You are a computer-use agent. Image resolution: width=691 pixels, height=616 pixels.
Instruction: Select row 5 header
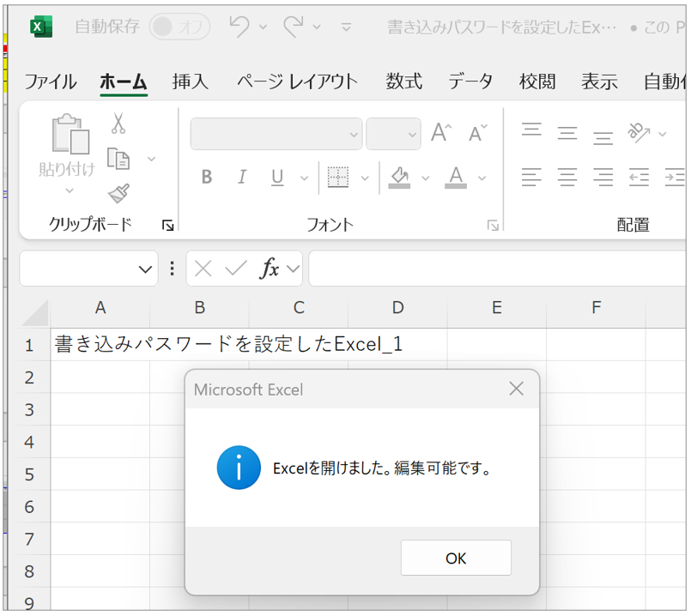[29, 474]
